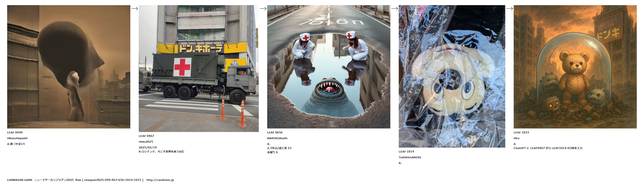Select the LEAF 0656 label
Screen dimensions: 644x185
point(275,132)
